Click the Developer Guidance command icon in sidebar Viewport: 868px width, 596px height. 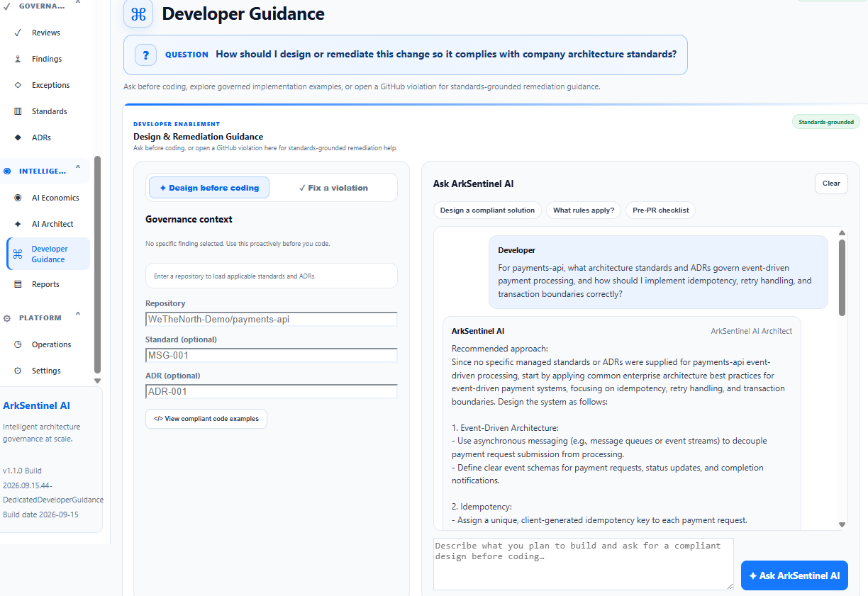(18, 254)
